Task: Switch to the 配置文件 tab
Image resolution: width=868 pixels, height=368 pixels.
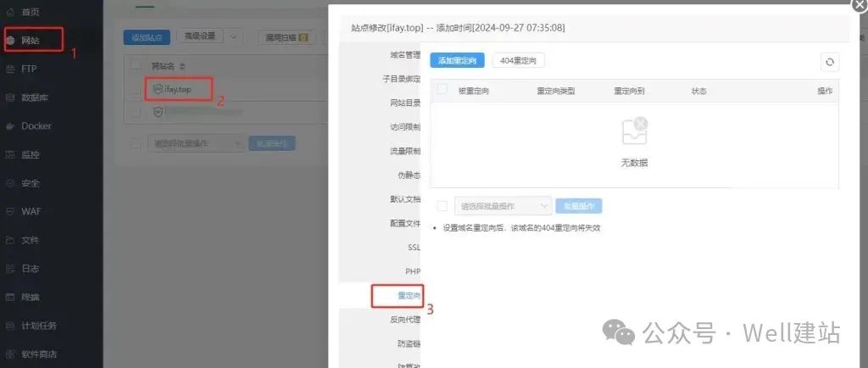Action: pos(404,224)
